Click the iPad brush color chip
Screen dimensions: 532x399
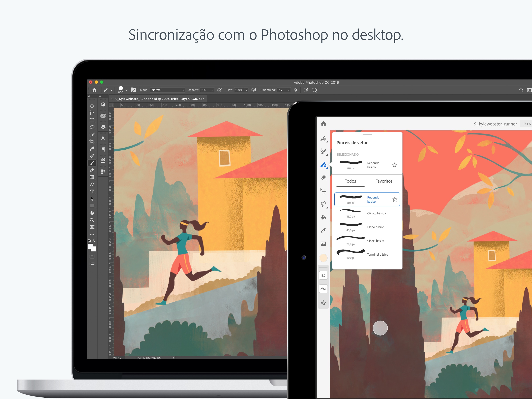click(x=323, y=258)
